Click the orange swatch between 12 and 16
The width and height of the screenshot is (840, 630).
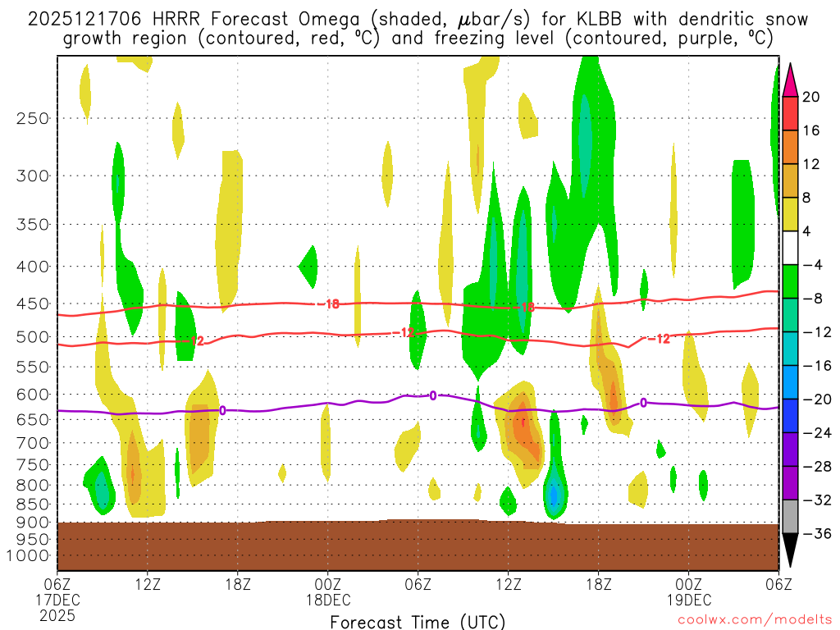tap(790, 147)
